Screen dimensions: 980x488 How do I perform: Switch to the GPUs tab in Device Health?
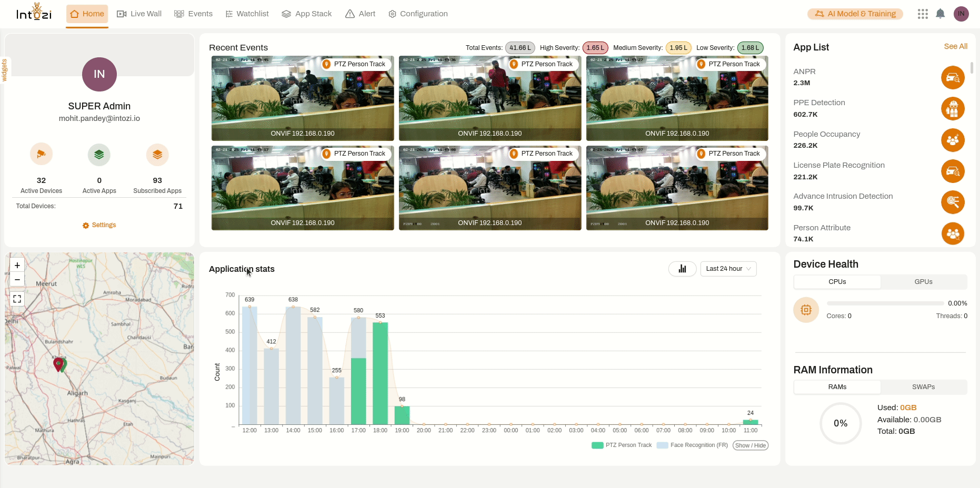pyautogui.click(x=923, y=282)
